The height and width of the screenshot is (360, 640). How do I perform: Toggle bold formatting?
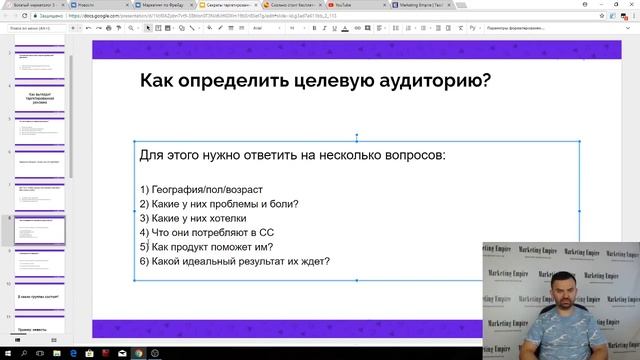pyautogui.click(x=314, y=28)
